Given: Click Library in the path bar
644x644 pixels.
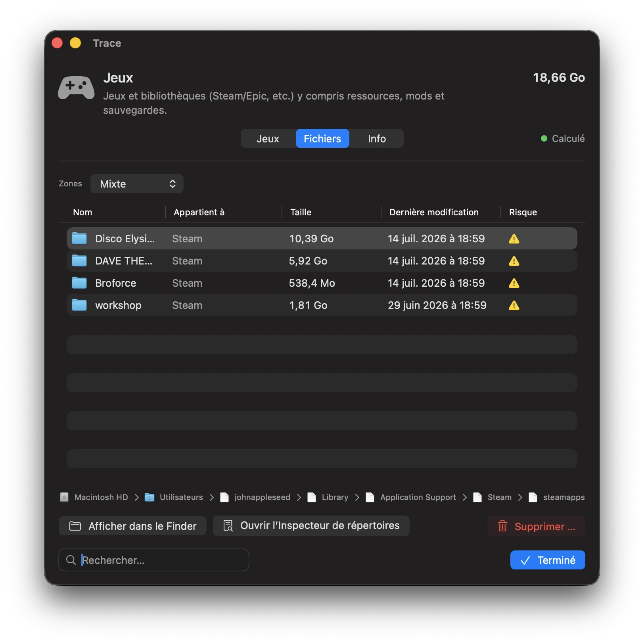Looking at the screenshot, I should click(335, 497).
